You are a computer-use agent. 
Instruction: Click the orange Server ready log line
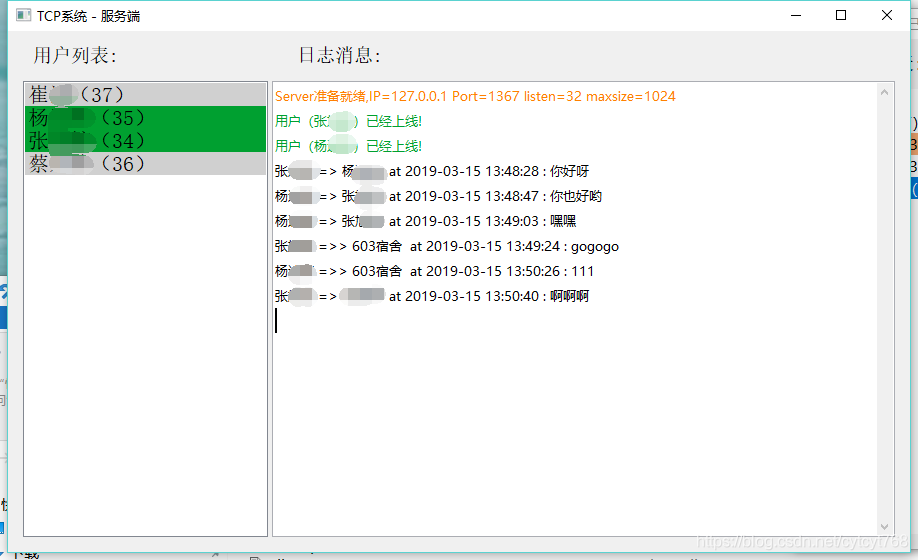475,97
